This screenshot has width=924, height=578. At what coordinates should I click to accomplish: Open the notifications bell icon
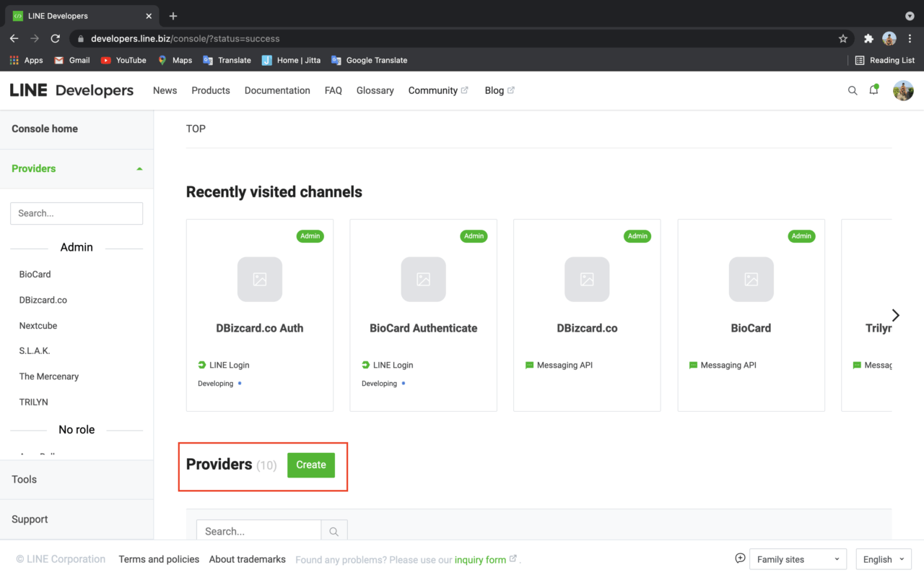873,90
